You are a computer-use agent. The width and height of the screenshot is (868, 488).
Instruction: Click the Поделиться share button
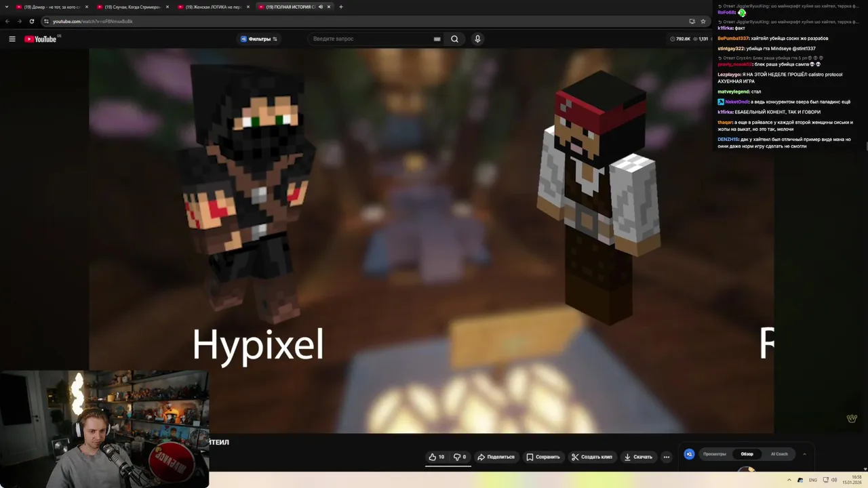click(496, 457)
